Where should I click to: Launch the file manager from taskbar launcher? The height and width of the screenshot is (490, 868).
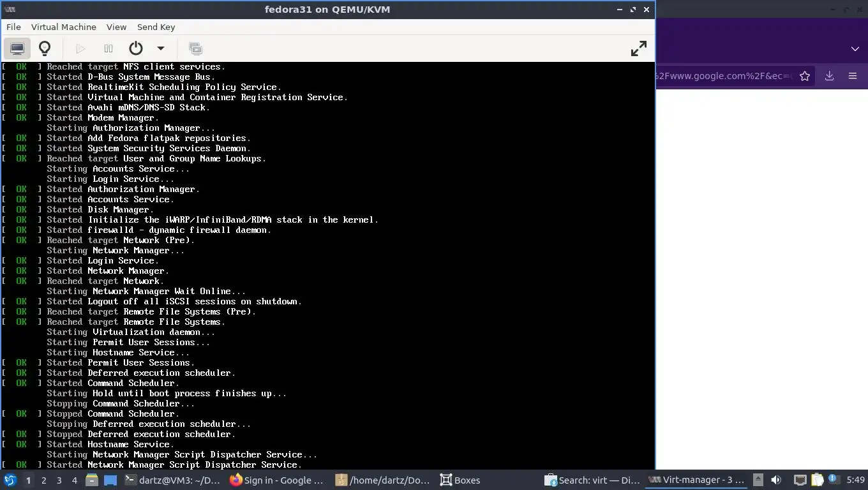coord(92,480)
